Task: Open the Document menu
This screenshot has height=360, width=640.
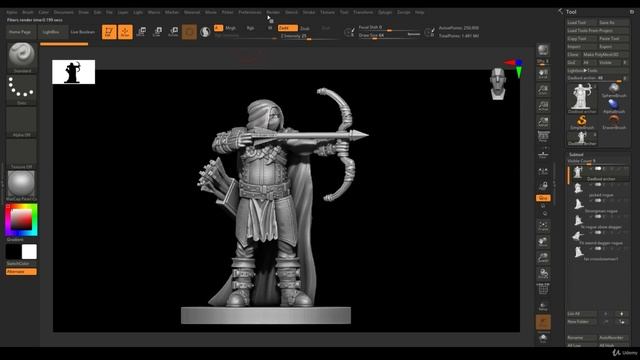Action: (64, 12)
